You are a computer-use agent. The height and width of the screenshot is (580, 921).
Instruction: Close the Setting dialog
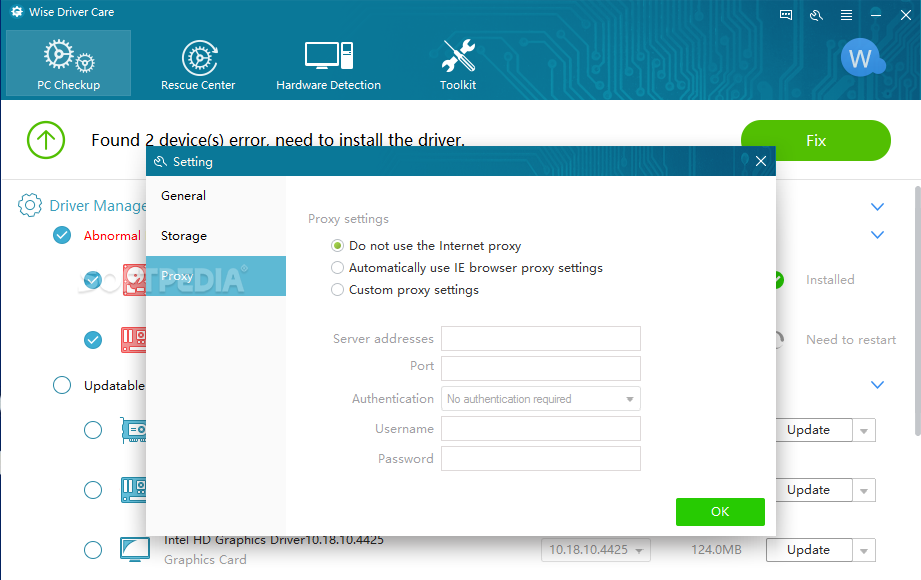[761, 161]
